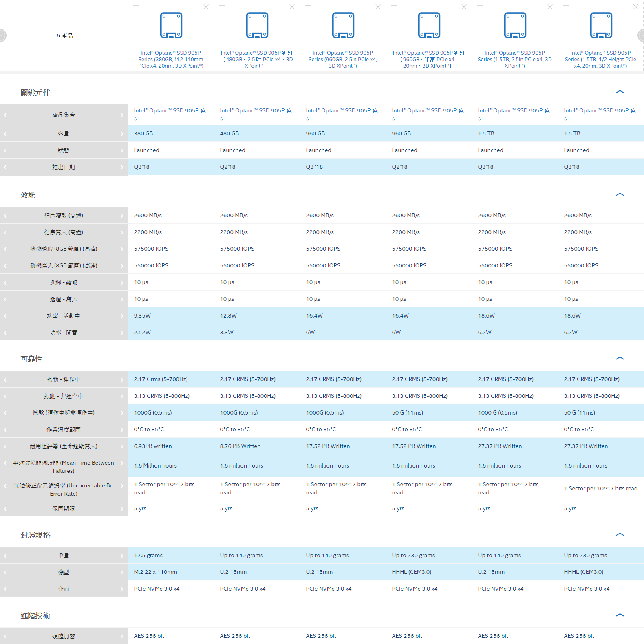This screenshot has width=644, height=644.
Task: Collapse the 可靠性 section
Action: tap(620, 359)
